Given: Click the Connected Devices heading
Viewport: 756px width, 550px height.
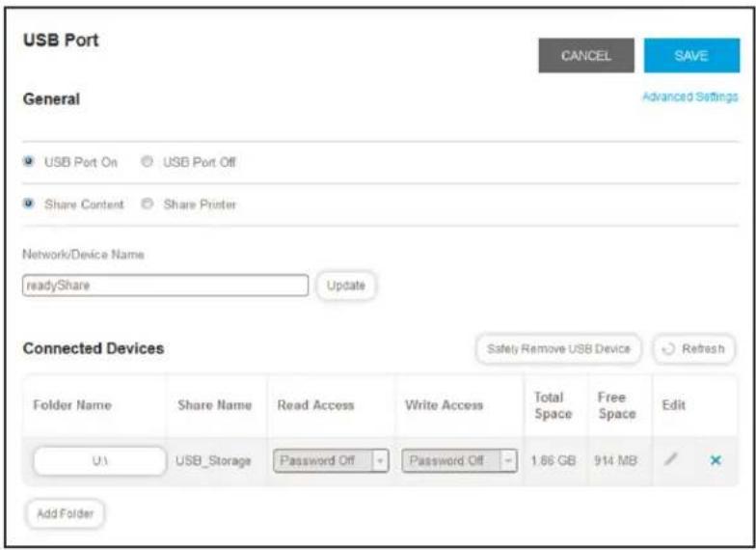Looking at the screenshot, I should (94, 348).
